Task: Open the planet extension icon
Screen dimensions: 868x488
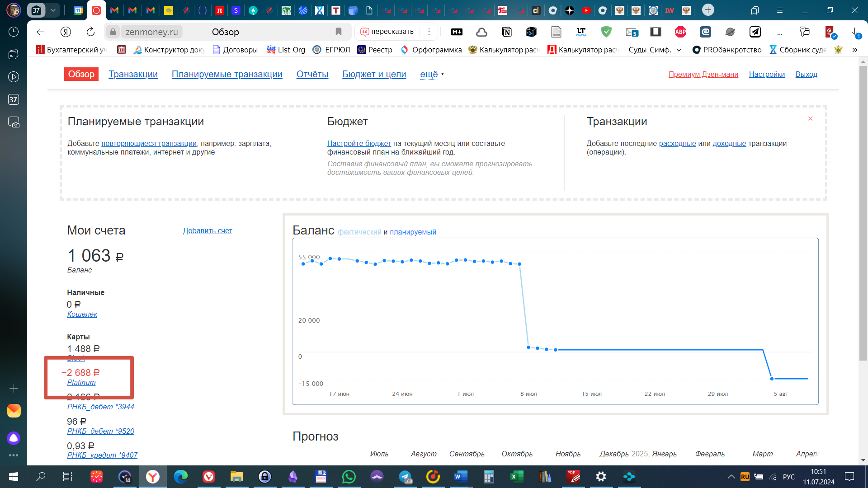Action: coord(730,32)
